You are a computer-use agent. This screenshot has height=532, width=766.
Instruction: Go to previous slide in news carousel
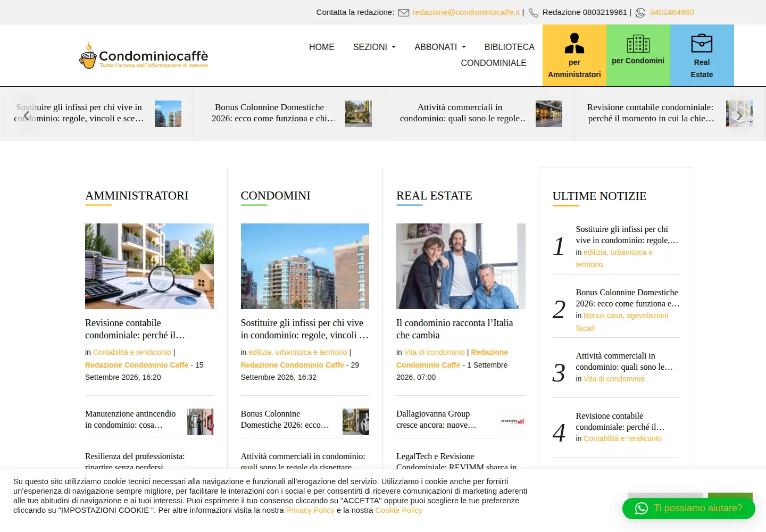click(x=26, y=115)
